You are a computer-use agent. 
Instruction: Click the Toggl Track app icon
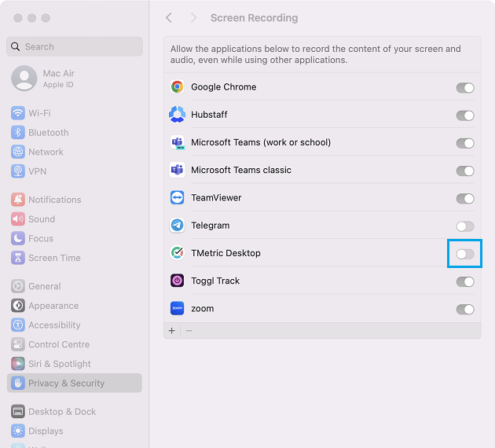pos(177,281)
